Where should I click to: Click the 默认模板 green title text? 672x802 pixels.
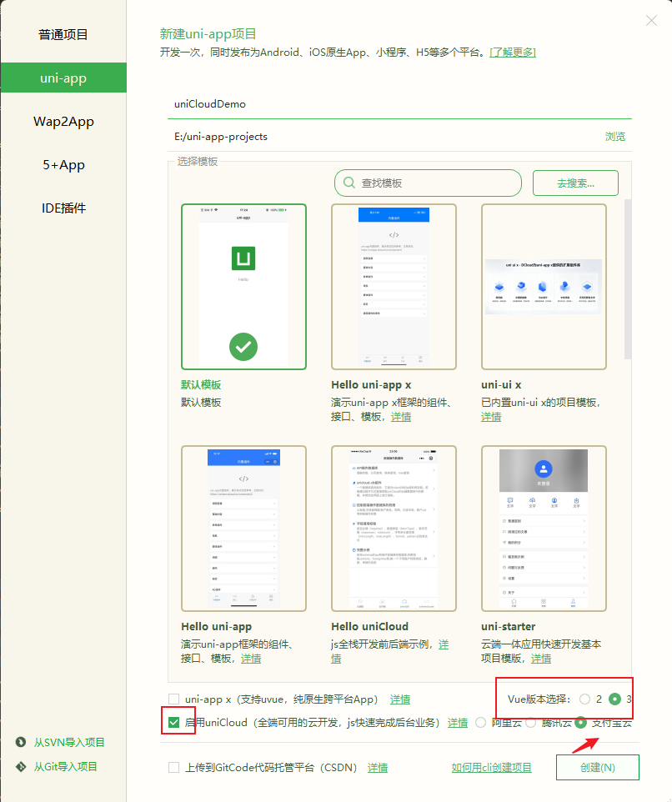201,384
